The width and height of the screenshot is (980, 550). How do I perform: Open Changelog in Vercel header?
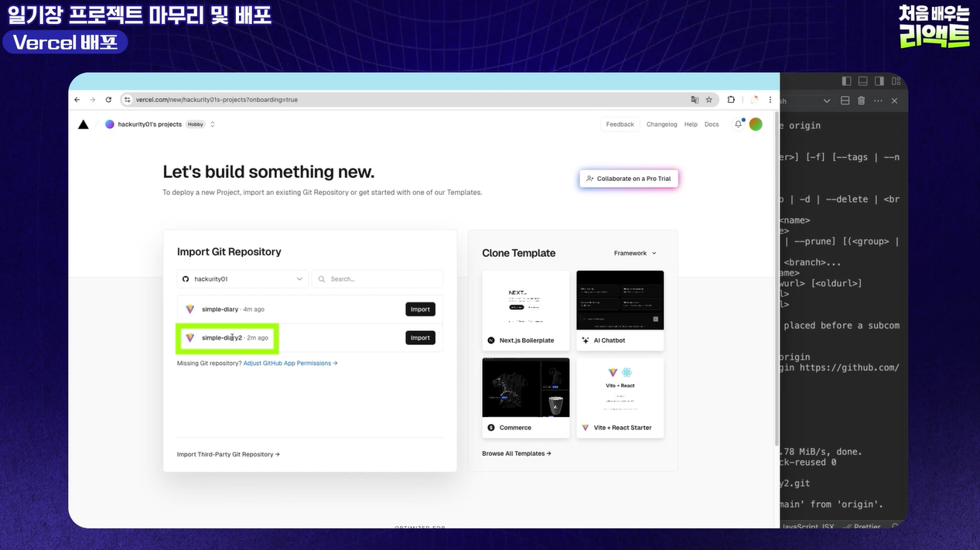point(661,124)
